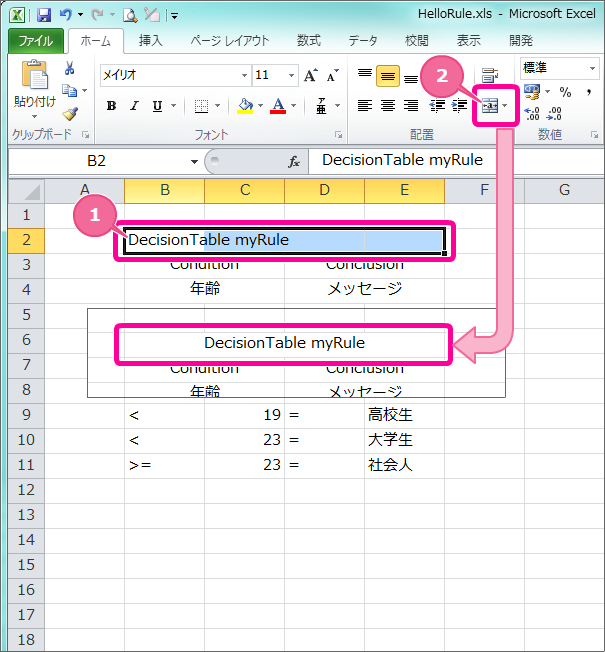Toggle Align Text Right
This screenshot has height=652, width=605.
411,106
